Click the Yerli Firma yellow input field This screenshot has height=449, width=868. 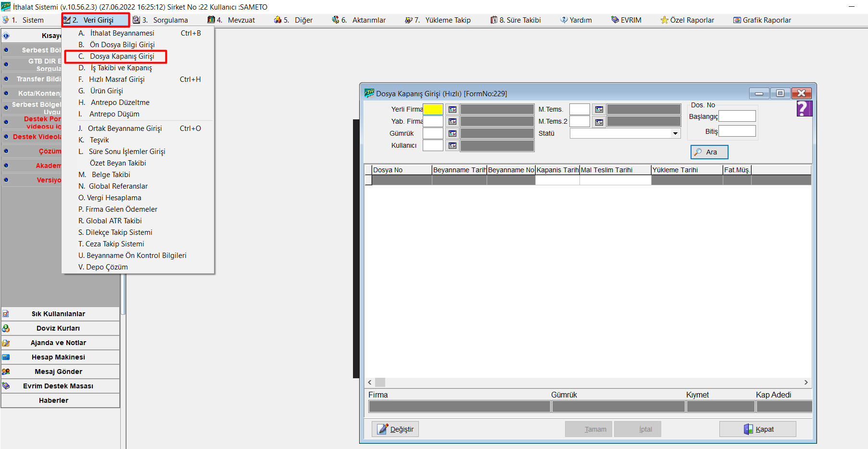click(x=433, y=110)
